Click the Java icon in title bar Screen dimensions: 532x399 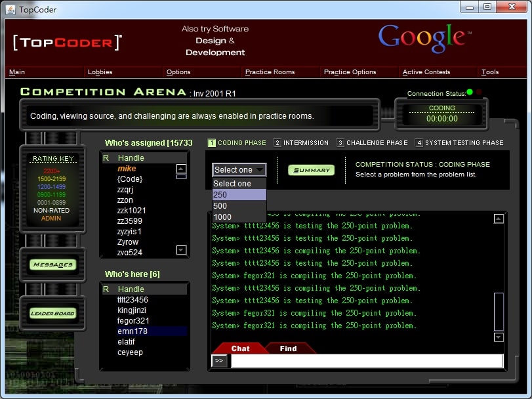[x=10, y=9]
